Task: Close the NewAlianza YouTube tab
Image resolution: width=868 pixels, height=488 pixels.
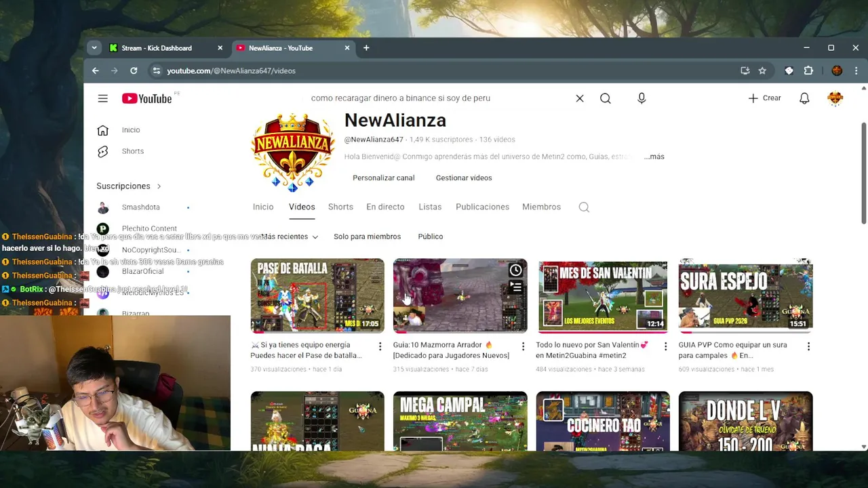Action: click(x=347, y=48)
